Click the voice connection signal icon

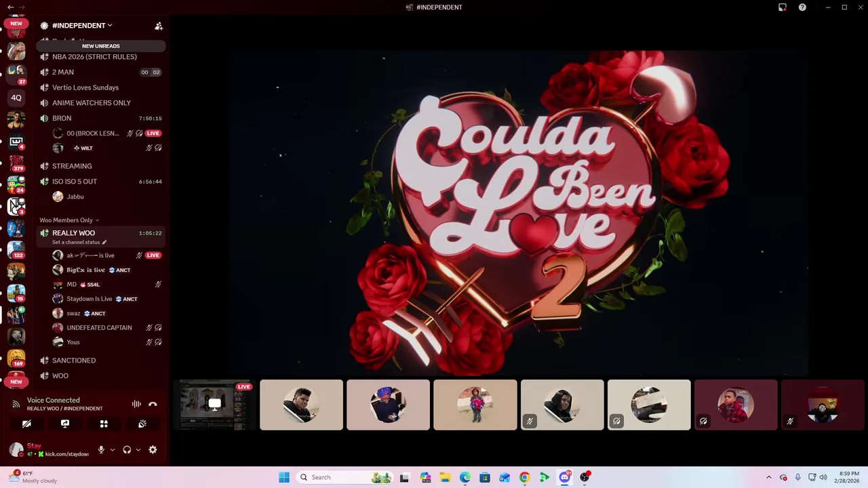point(16,404)
